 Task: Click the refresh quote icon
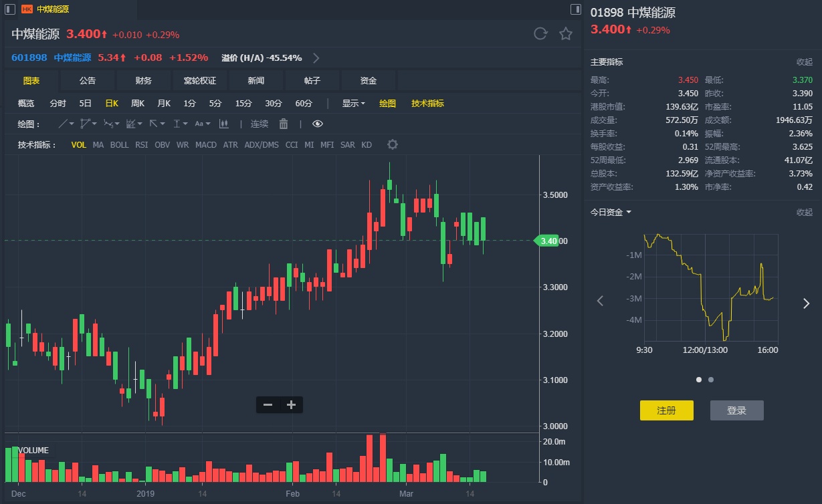click(x=540, y=33)
